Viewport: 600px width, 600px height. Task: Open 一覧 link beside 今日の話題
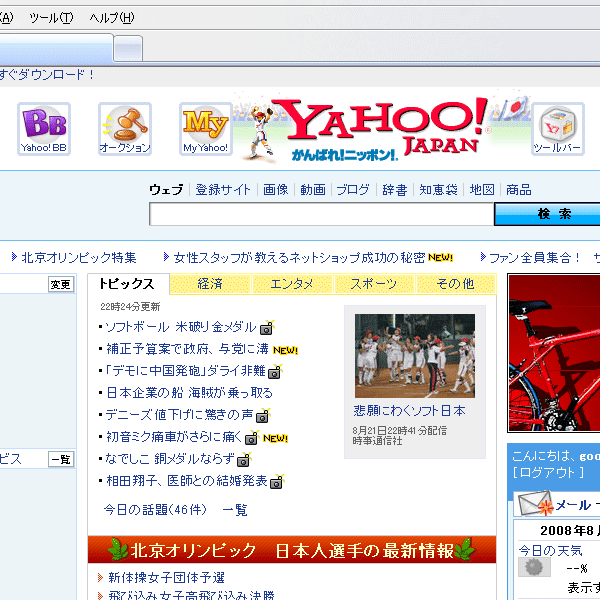[235, 510]
